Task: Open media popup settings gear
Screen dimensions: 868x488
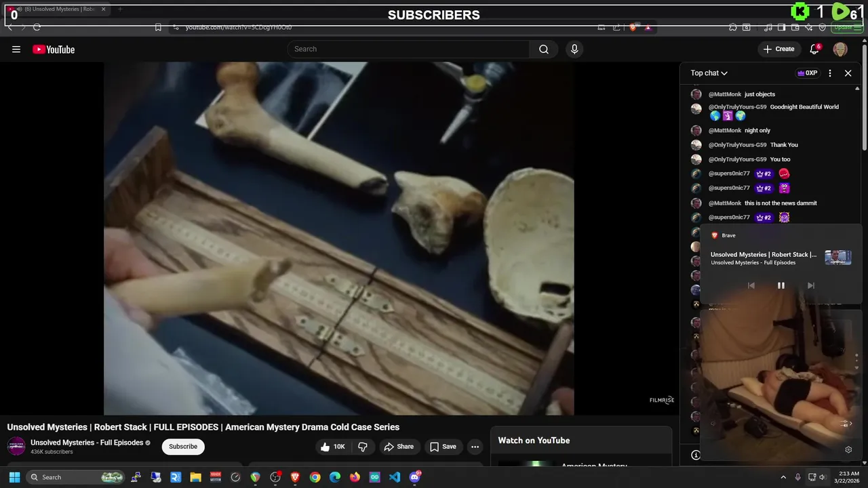Action: point(848,449)
